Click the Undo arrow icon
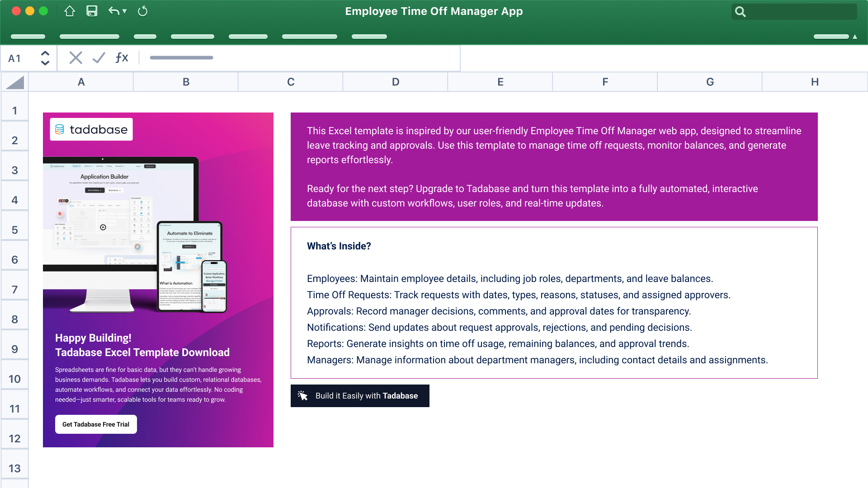Screen dimensions: 868x488 click(x=113, y=11)
